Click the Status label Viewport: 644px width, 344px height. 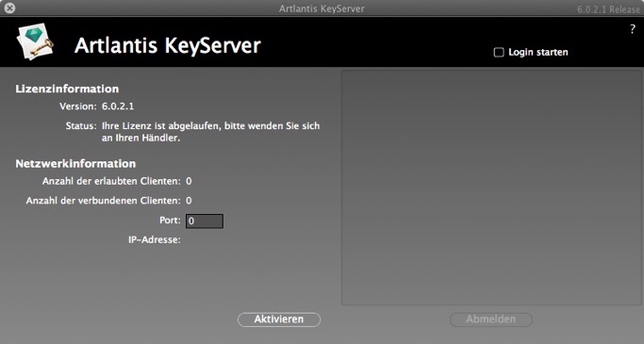(x=81, y=126)
